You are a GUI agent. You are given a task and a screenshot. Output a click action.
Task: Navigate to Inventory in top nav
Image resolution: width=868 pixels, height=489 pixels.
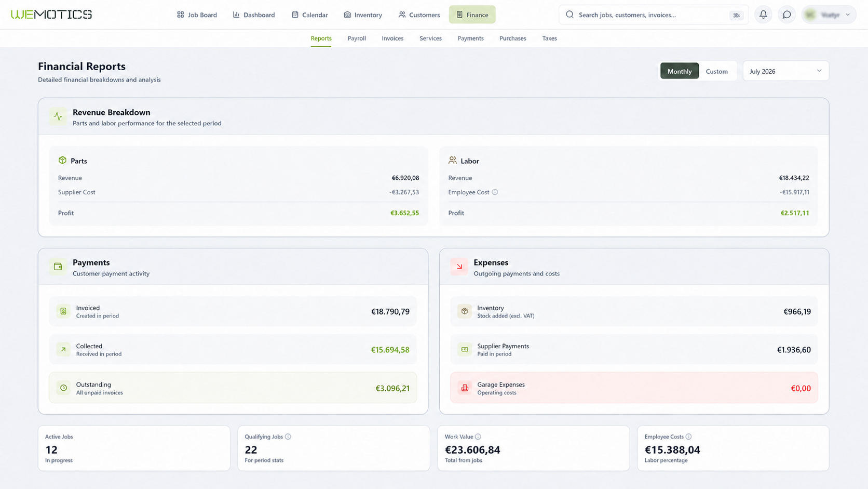363,15
